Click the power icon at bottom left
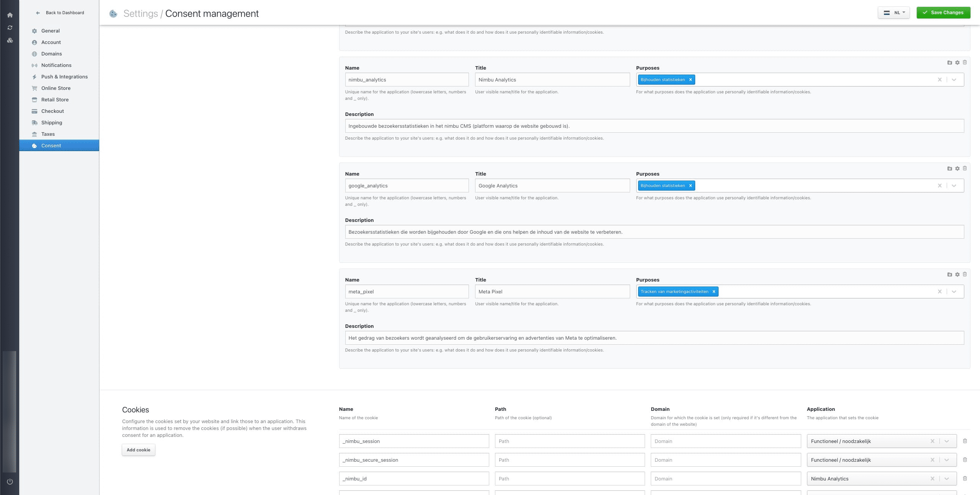The width and height of the screenshot is (980, 495). tap(10, 482)
